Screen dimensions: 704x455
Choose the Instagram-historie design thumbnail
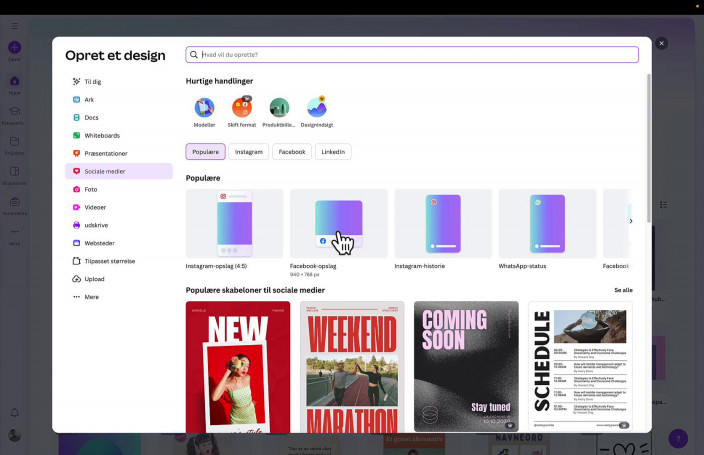pyautogui.click(x=443, y=223)
